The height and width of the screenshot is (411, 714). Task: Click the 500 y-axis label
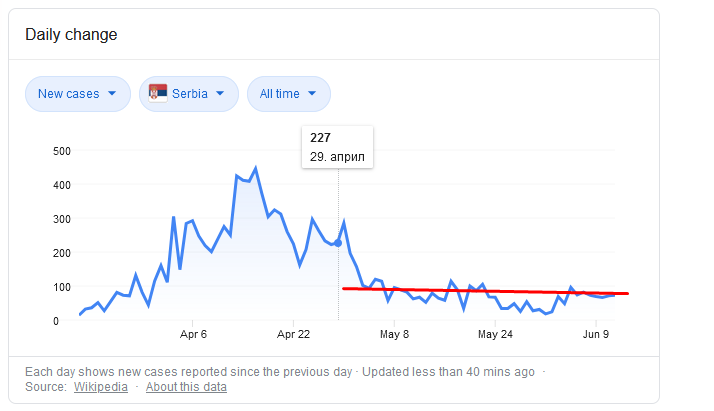[62, 151]
